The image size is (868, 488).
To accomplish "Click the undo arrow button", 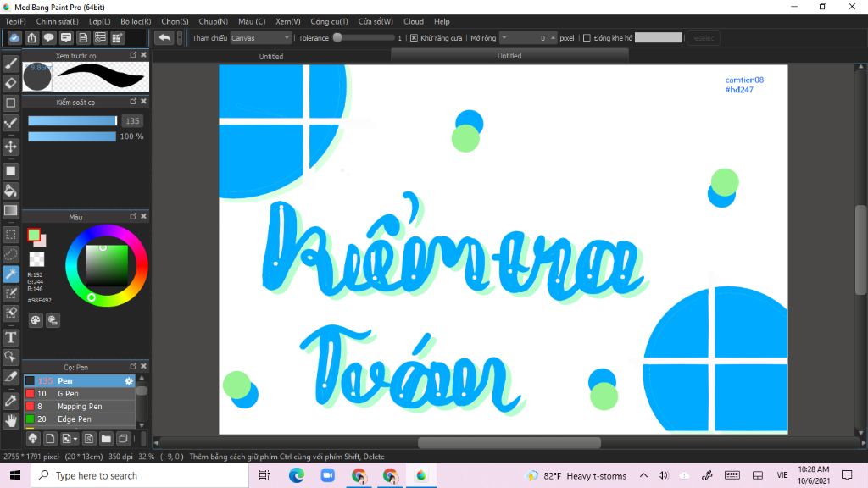I will tap(164, 37).
